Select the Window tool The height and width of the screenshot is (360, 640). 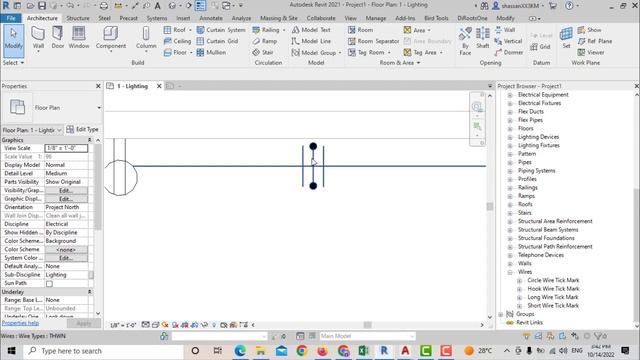[x=78, y=38]
